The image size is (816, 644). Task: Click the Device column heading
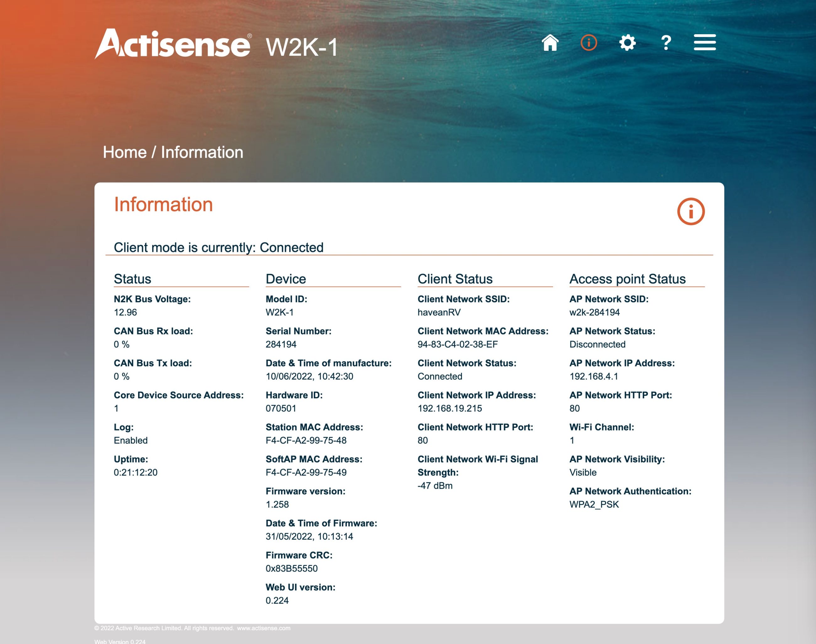tap(286, 279)
